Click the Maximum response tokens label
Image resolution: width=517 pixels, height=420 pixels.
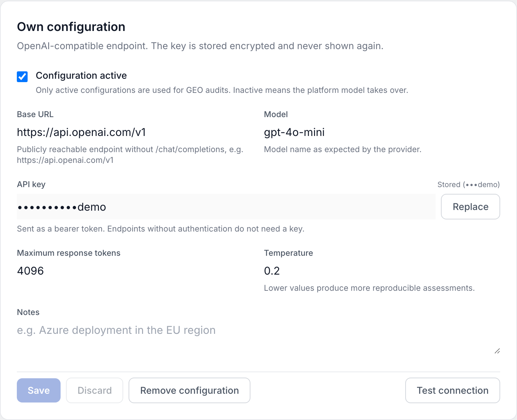pos(69,253)
